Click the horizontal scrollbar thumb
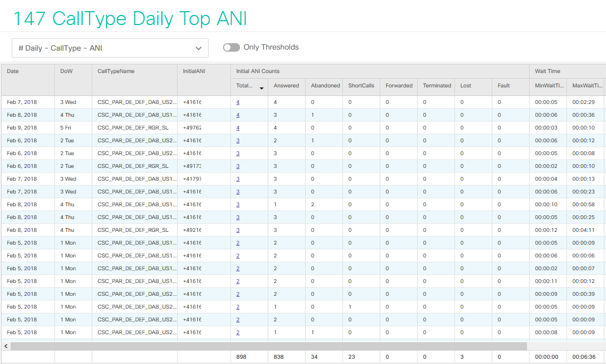Image resolution: width=606 pixels, height=364 pixels. [x=269, y=346]
